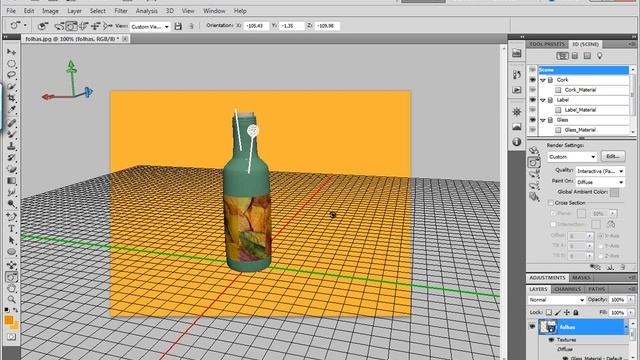Open the layer blend mode Normal dropdown
Viewport: 640px width, 360px height.
pos(556,300)
